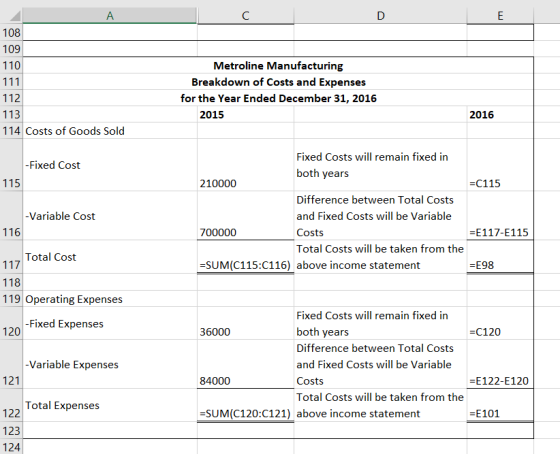Select row 118 header
The height and width of the screenshot is (454, 560).
point(11,283)
